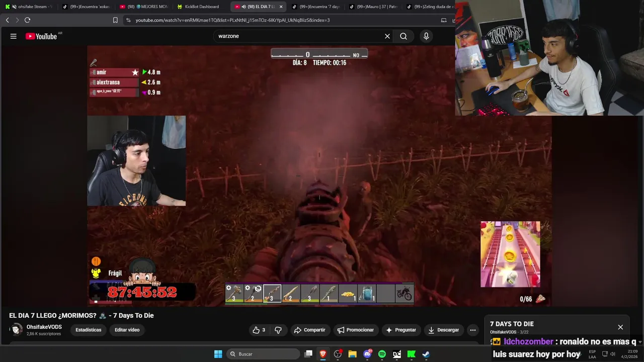Open Steam from the taskbar
Screen dimensions: 644x362
(426, 354)
